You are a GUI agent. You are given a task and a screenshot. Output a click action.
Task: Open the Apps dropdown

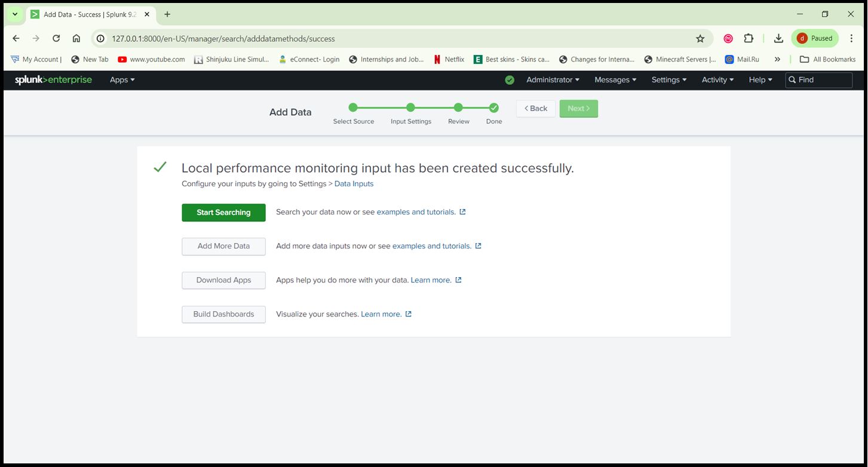[x=122, y=79]
